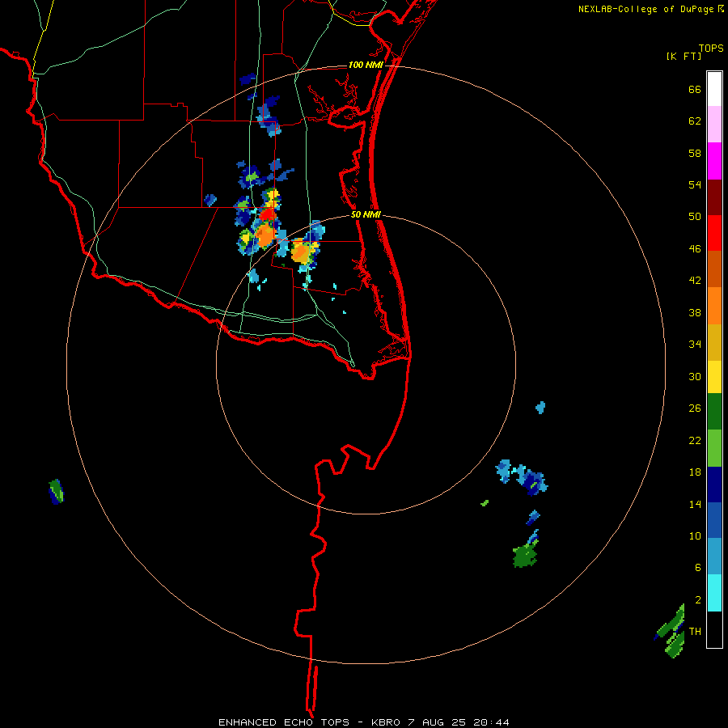Click the light pink 62 kft swatch

point(714,125)
